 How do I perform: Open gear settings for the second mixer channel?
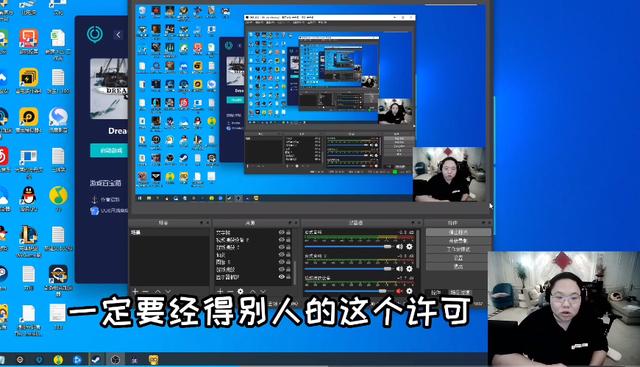(409, 269)
